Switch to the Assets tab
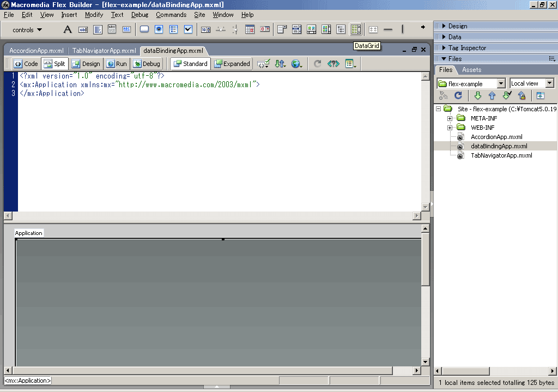Viewport: 558px width, 392px height. (471, 70)
